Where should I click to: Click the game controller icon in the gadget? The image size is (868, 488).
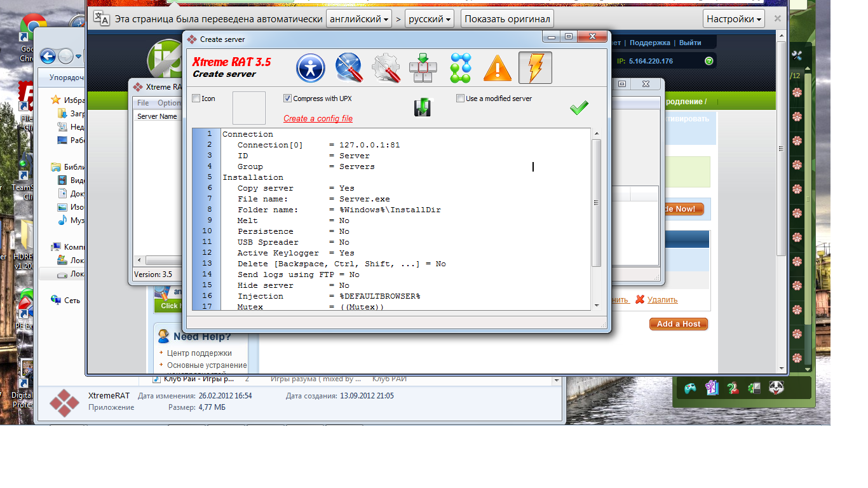point(689,387)
